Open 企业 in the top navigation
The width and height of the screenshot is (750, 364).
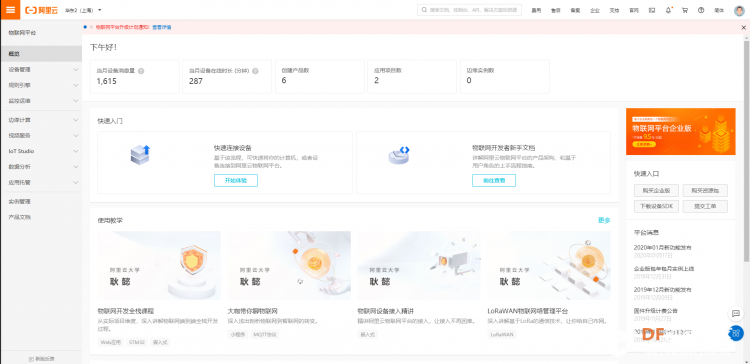click(595, 10)
